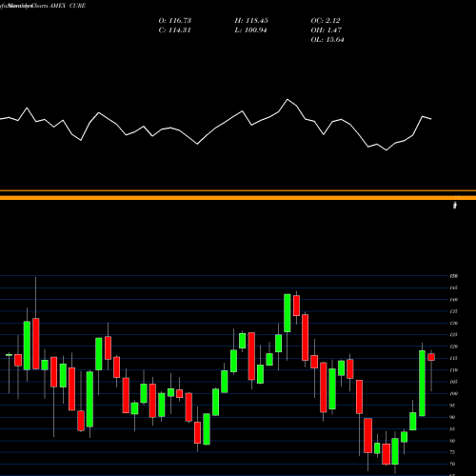Click the 130 price axis label
The height and width of the screenshot is (476, 476).
tap(454, 323)
